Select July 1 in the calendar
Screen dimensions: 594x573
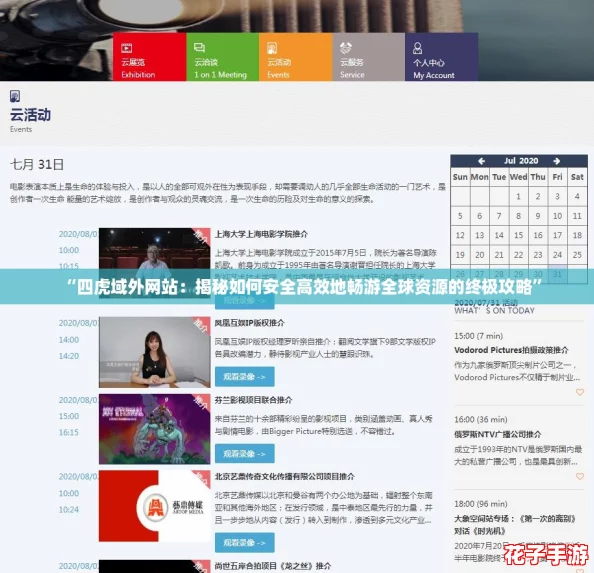tap(518, 196)
